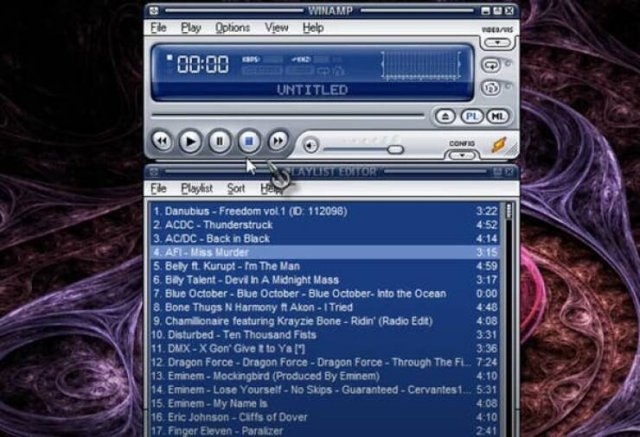Open the Play menu
The height and width of the screenshot is (437, 640).
[x=191, y=28]
